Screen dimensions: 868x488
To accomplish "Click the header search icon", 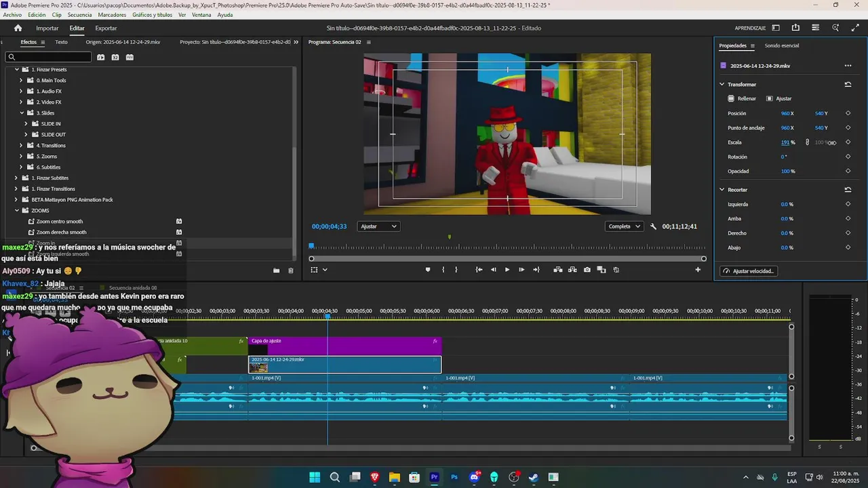I will point(835,28).
